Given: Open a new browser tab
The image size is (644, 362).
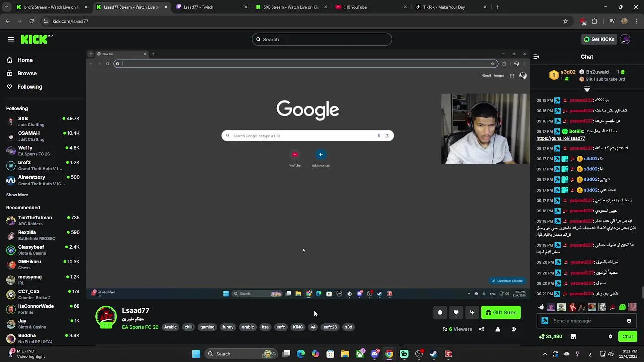Looking at the screenshot, I should pyautogui.click(x=497, y=7).
